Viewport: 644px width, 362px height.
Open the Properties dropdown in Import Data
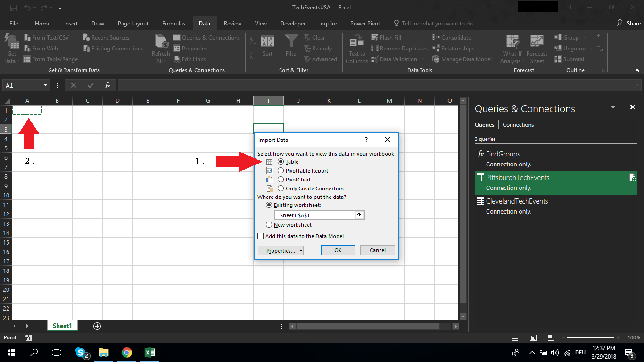point(281,251)
